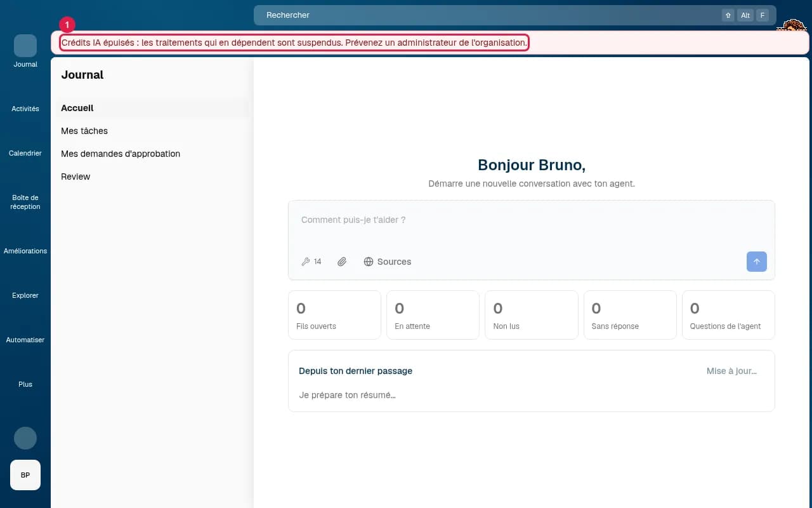Open the Non lus counter card
Viewport: 812px width, 508px height.
pos(532,315)
